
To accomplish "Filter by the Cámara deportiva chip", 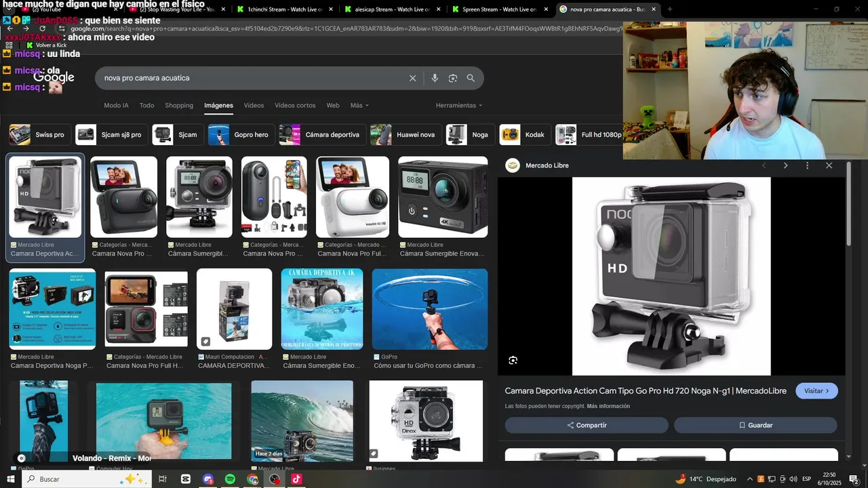I will [x=321, y=135].
